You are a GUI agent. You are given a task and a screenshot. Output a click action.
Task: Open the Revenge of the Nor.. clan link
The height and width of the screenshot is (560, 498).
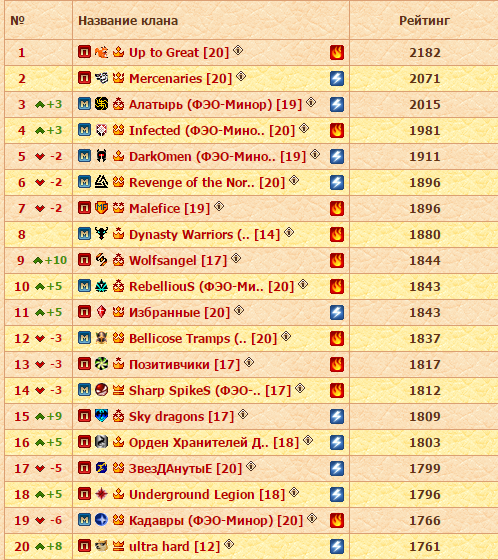pyautogui.click(x=207, y=182)
